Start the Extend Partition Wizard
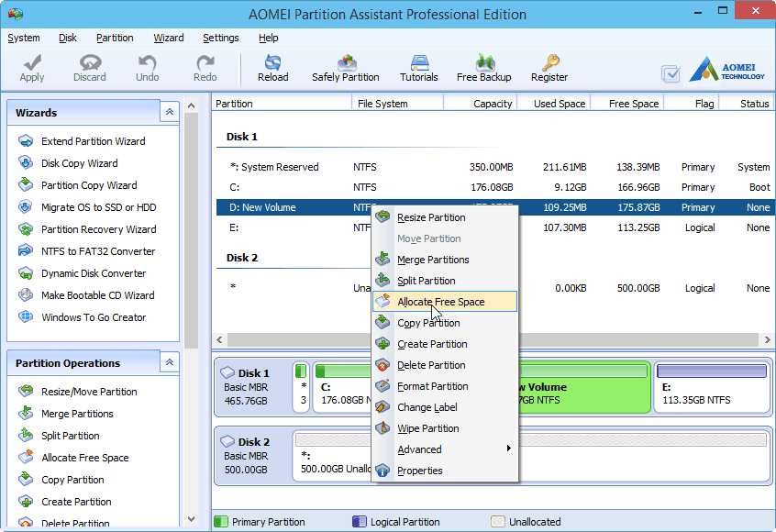Screen dimensions: 776x532 click(82, 141)
